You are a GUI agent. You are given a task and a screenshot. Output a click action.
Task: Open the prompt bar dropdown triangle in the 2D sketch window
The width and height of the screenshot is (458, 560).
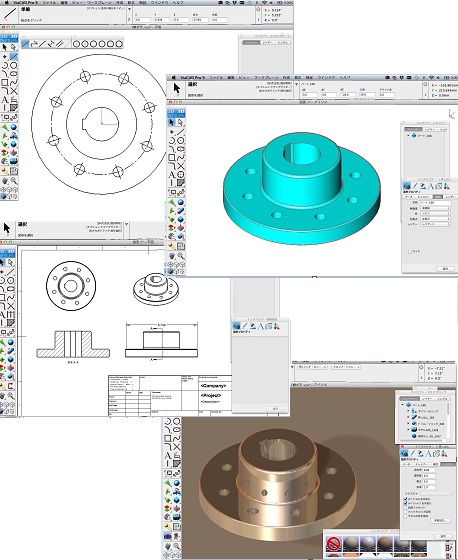click(129, 10)
